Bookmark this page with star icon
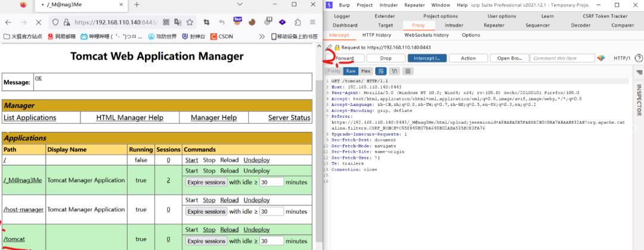Viewport: 644px width, 250px height. click(x=190, y=22)
